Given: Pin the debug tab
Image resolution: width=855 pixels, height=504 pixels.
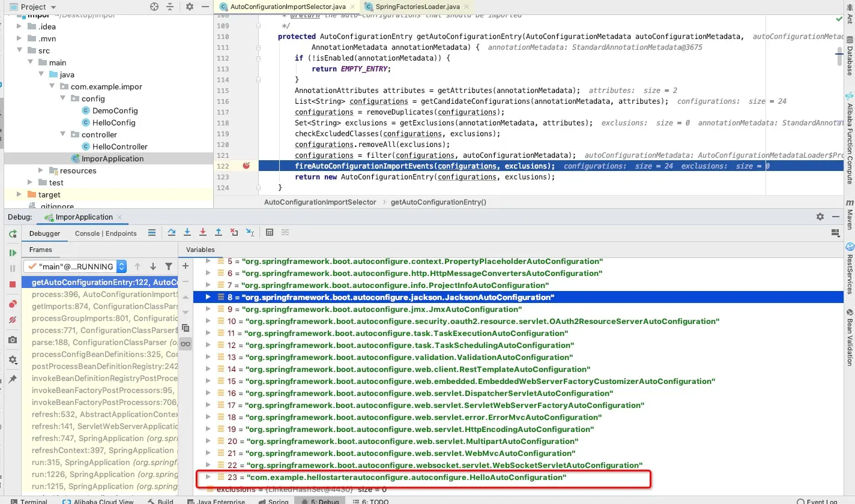Looking at the screenshot, I should [13, 379].
